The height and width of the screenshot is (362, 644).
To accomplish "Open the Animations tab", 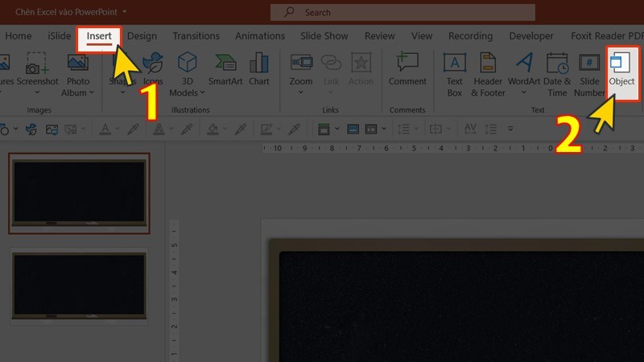I will (x=260, y=36).
